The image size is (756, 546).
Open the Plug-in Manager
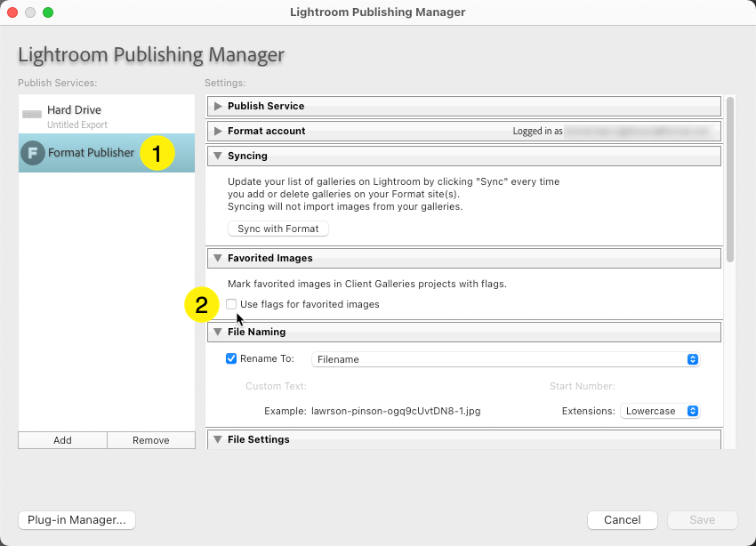click(76, 519)
